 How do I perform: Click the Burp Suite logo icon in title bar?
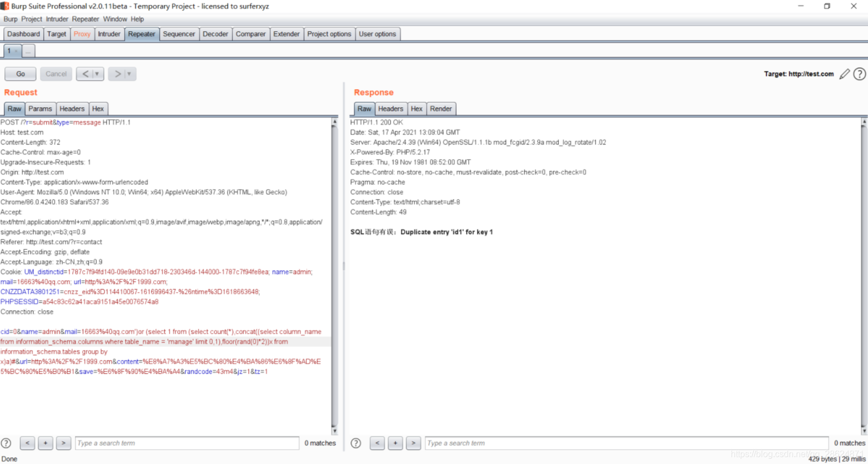click(x=5, y=6)
